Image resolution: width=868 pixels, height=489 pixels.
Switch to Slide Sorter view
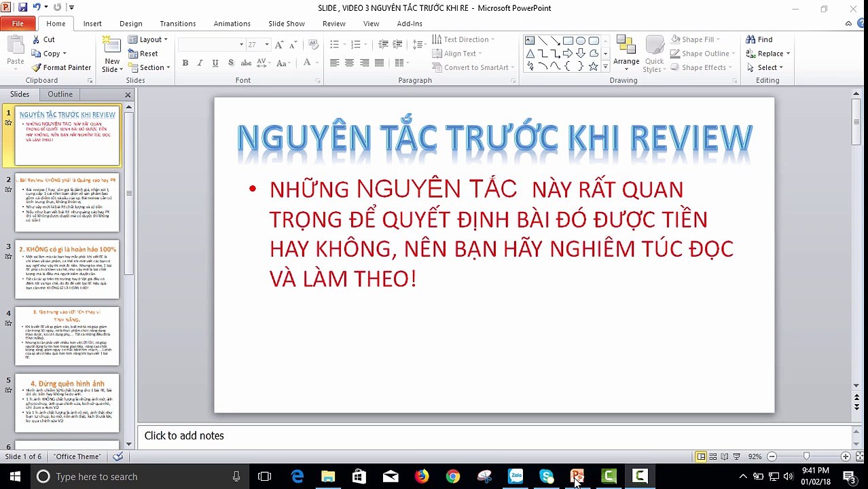click(712, 456)
